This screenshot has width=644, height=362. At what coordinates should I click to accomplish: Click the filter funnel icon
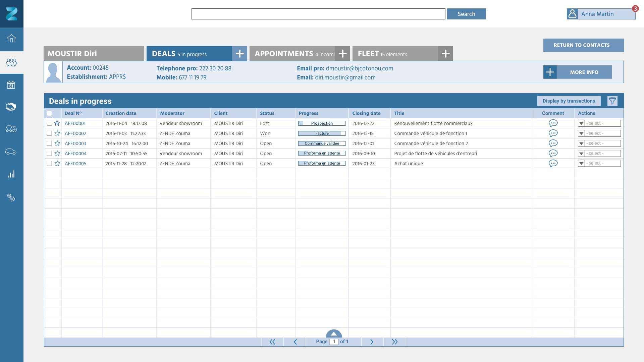(612, 101)
